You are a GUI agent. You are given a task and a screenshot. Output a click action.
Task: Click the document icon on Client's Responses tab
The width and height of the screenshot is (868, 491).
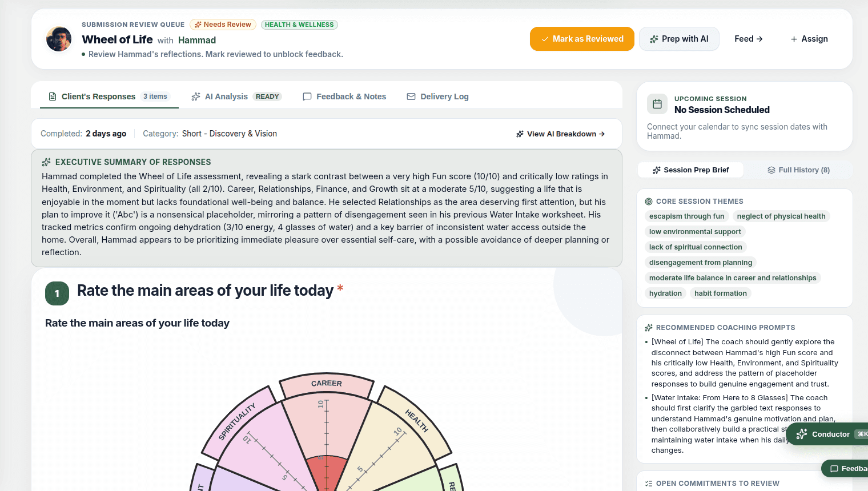coord(53,96)
